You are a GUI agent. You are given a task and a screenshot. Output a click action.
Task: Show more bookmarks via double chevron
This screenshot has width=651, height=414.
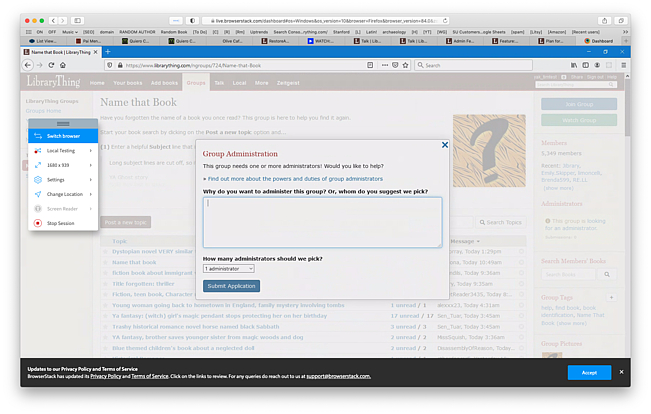click(x=625, y=32)
